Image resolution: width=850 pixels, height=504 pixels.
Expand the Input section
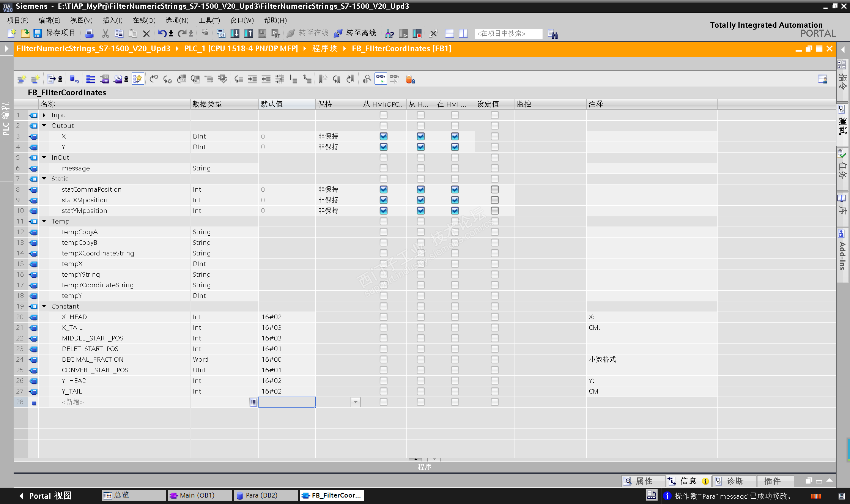44,115
